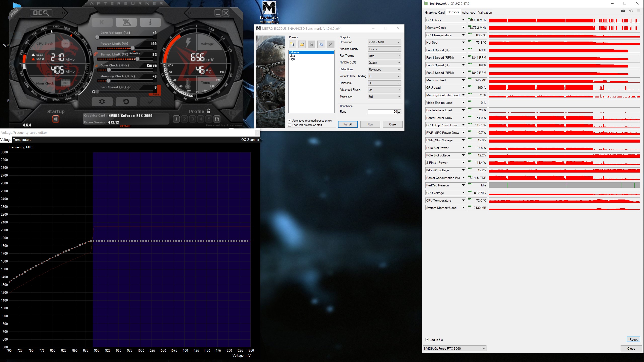Switch to the GPU-Z Advanced tab
Viewport: 644px width, 362px height.
468,12
